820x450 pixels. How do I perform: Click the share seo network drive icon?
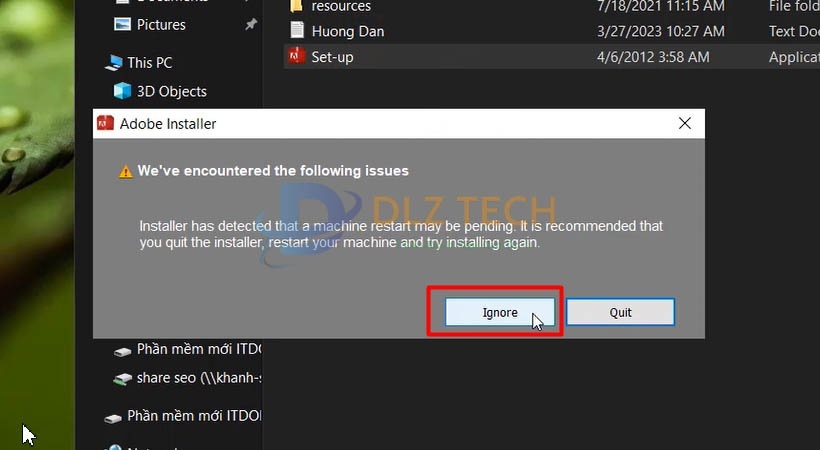(123, 378)
